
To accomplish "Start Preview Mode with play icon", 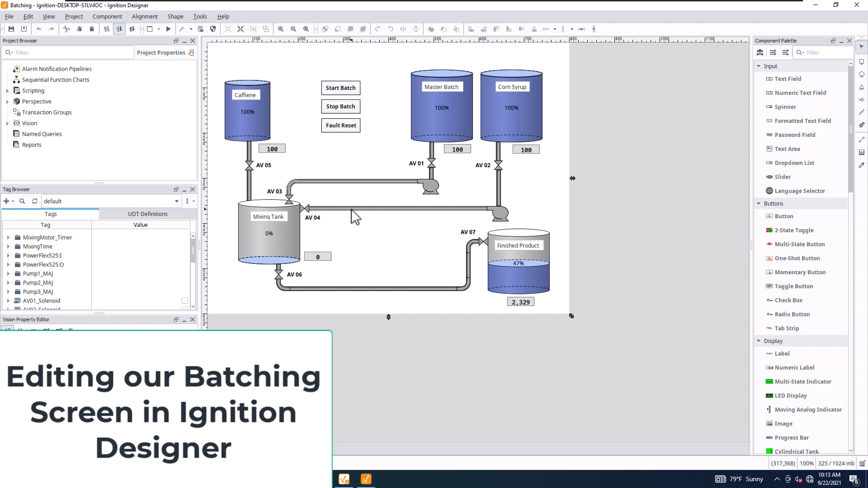I will [x=168, y=29].
